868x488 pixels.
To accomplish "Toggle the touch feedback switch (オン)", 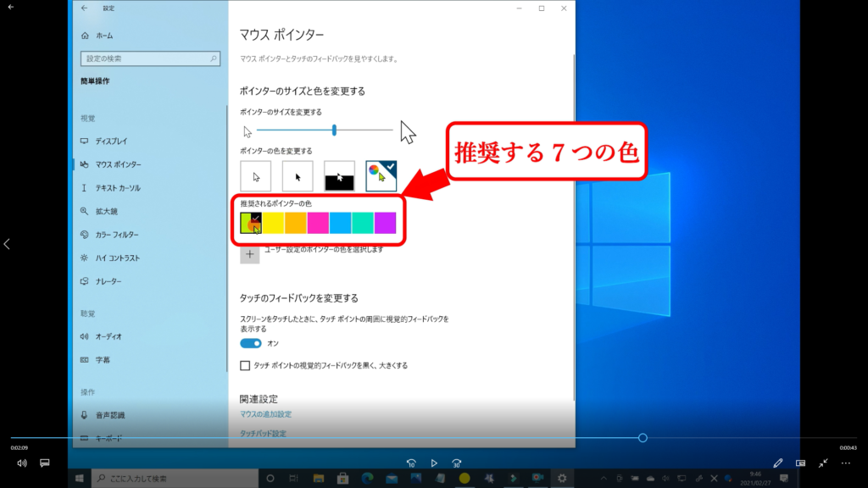I will point(251,343).
